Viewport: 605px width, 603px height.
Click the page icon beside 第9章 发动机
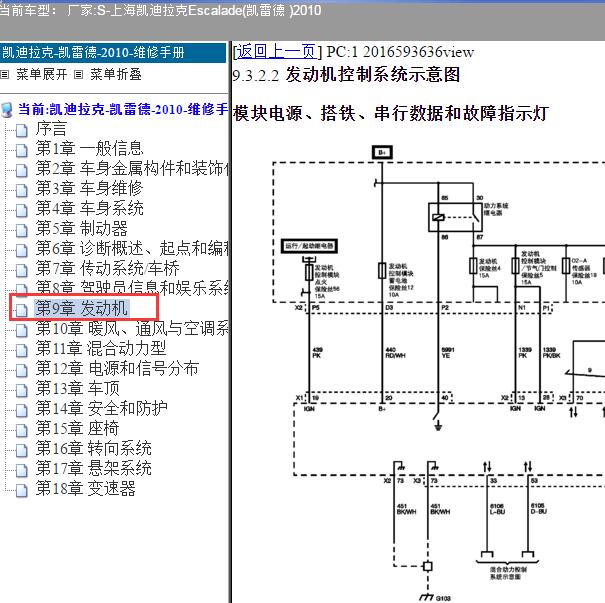tap(22, 310)
